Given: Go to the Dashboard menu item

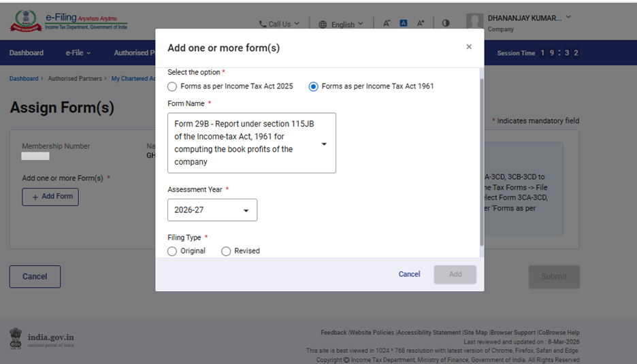Looking at the screenshot, I should [27, 53].
